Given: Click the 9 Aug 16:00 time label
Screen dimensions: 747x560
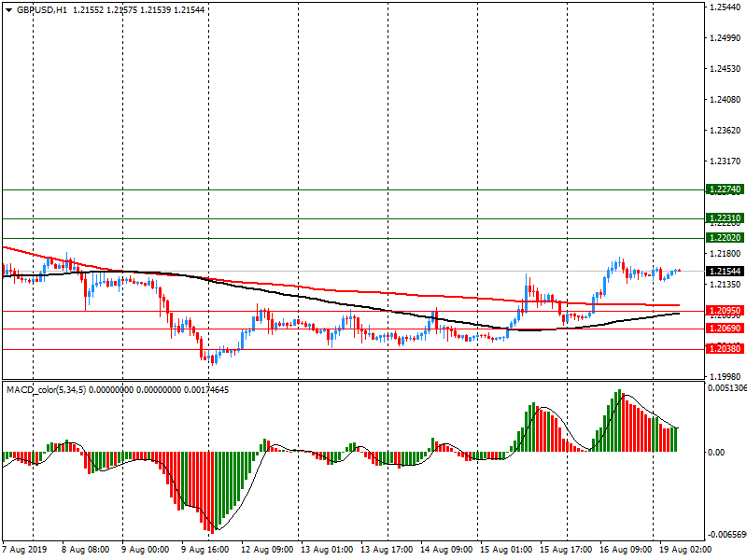Looking at the screenshot, I should tap(204, 550).
